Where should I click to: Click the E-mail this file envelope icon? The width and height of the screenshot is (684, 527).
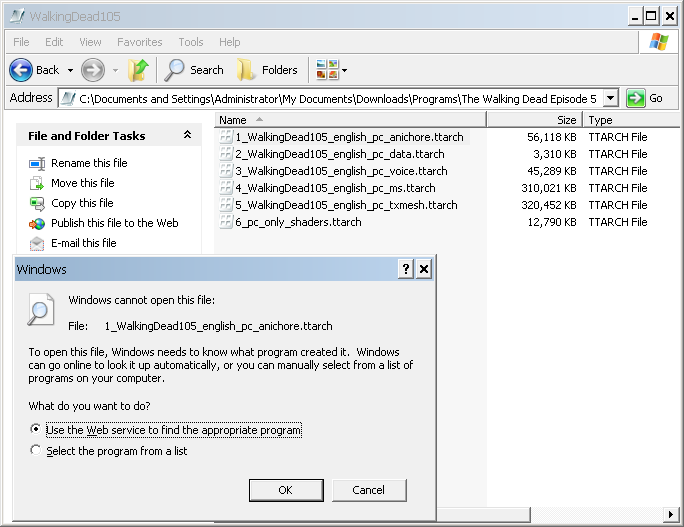(37, 243)
